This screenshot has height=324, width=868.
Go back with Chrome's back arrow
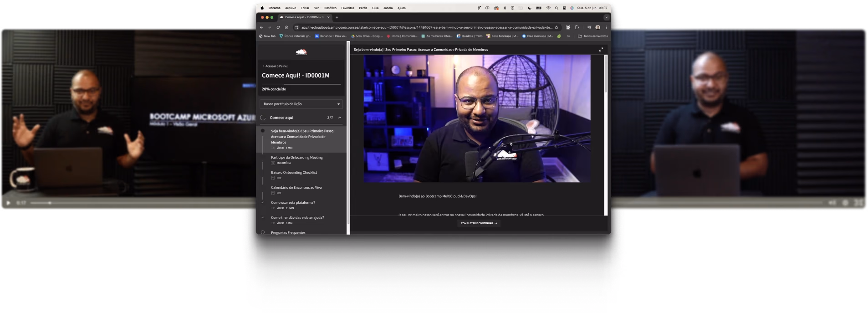(261, 27)
